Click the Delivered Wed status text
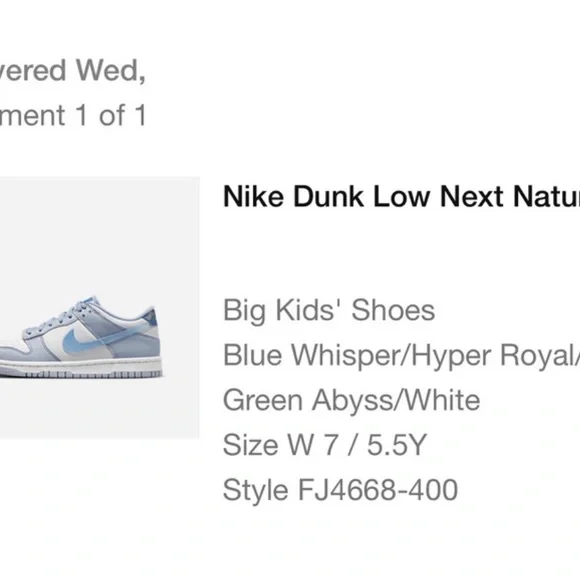 [x=72, y=70]
